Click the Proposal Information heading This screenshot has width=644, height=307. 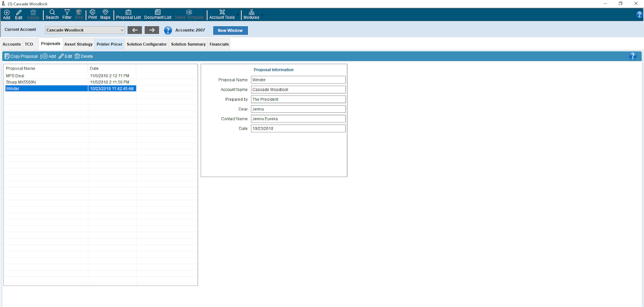(x=274, y=70)
